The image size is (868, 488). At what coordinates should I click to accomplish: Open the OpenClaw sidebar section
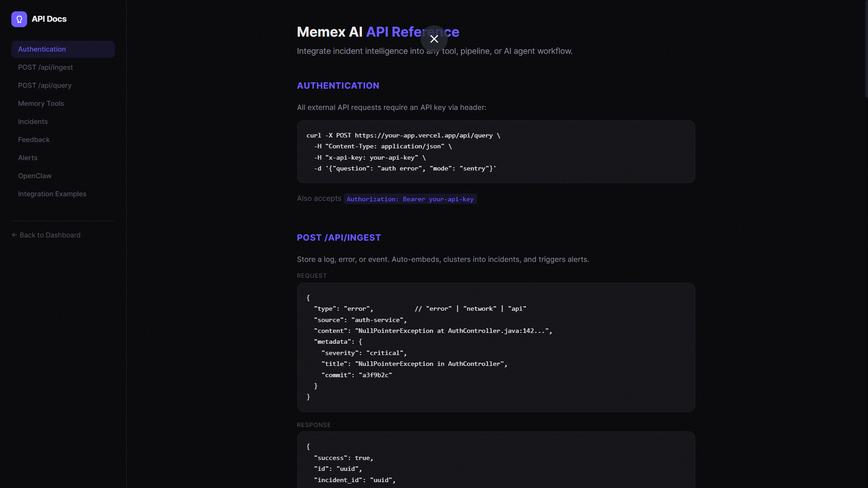[63, 176]
